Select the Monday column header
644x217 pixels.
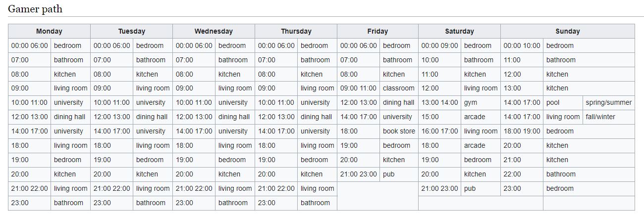coord(49,31)
